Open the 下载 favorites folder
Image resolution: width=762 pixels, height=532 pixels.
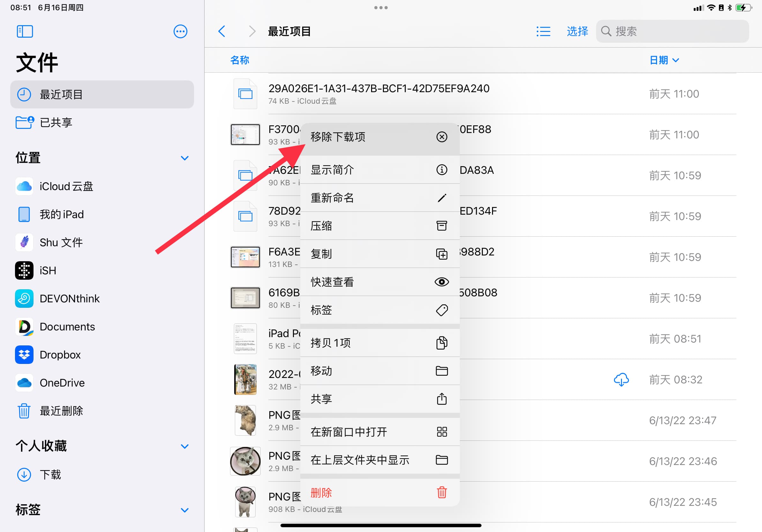[102, 475]
